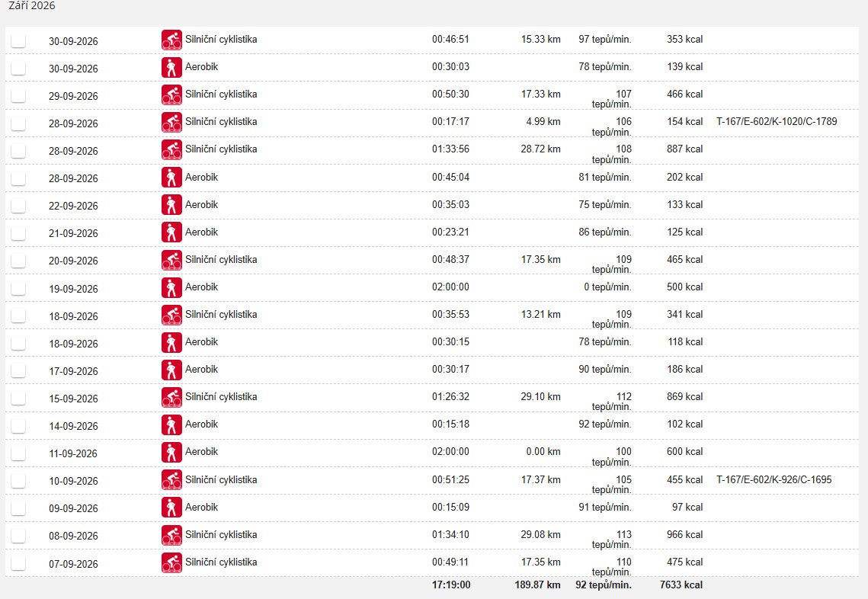Open the Silniční cyklistika activity from 07-09-2026
Screen dimensions: 868x599
pyautogui.click(x=221, y=562)
